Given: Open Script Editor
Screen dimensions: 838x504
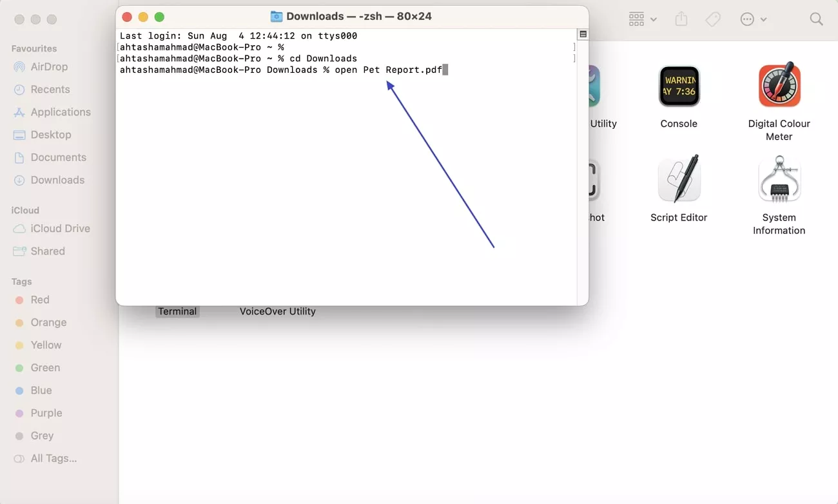Looking at the screenshot, I should click(679, 179).
